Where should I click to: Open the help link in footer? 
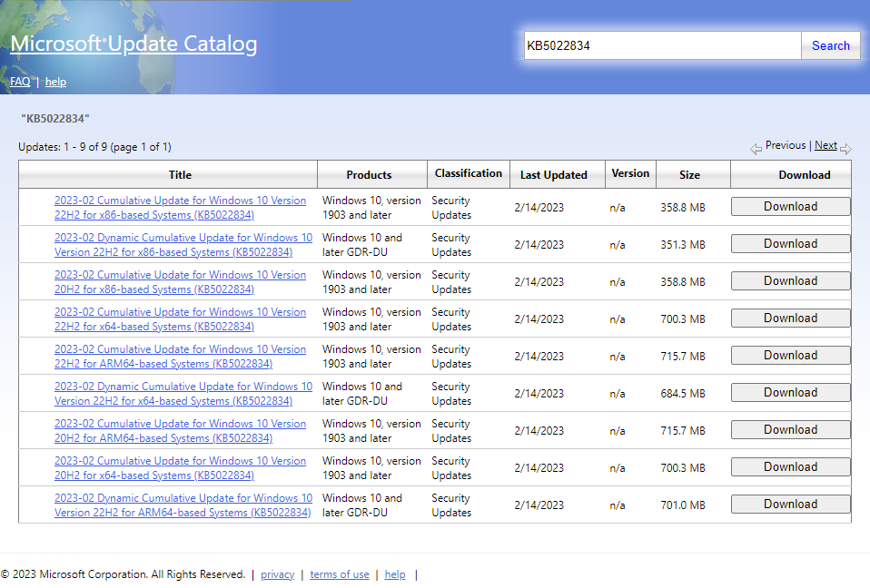(x=395, y=574)
